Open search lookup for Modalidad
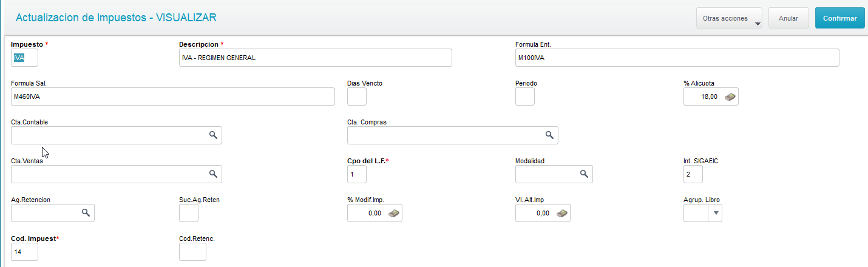The image size is (868, 267). click(x=583, y=174)
